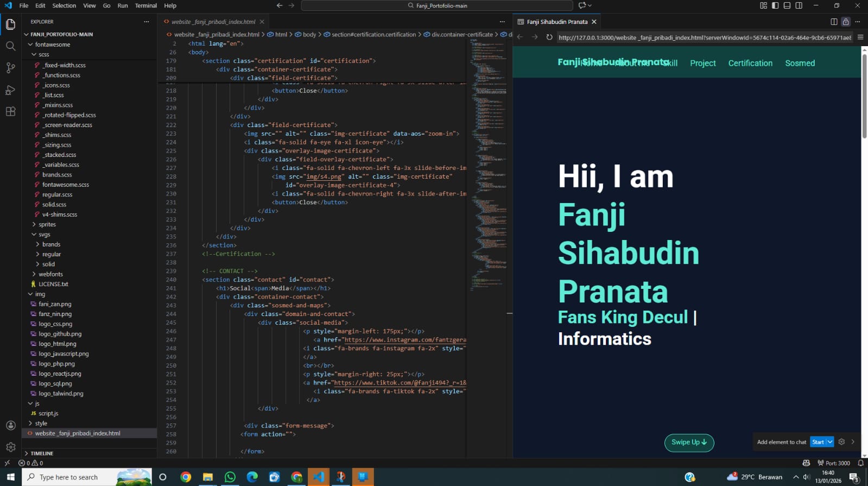Screen dimensions: 868x486
Task: Open the Extensions view
Action: click(x=10, y=111)
